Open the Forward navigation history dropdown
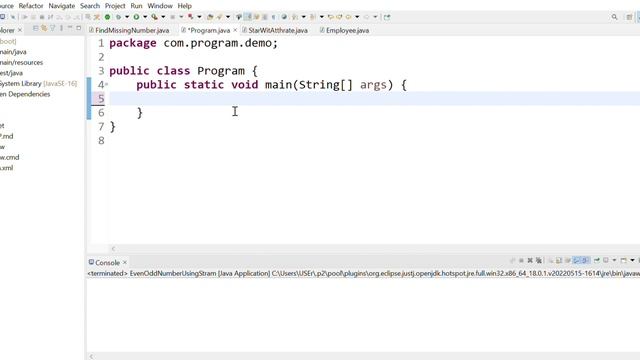Viewport: 640px width, 360px height. point(376,17)
